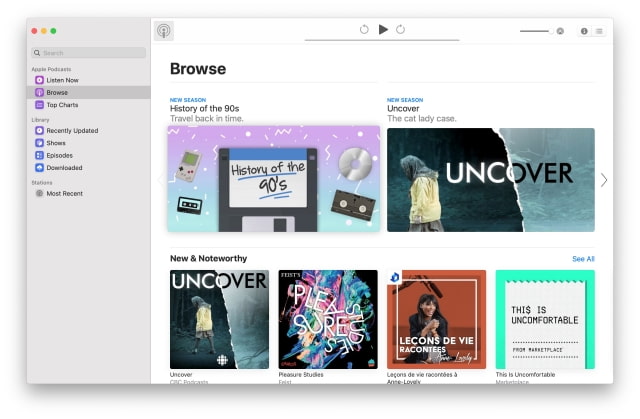This screenshot has height=419, width=640.
Task: Click the New & Noteworthy heading
Action: (209, 258)
